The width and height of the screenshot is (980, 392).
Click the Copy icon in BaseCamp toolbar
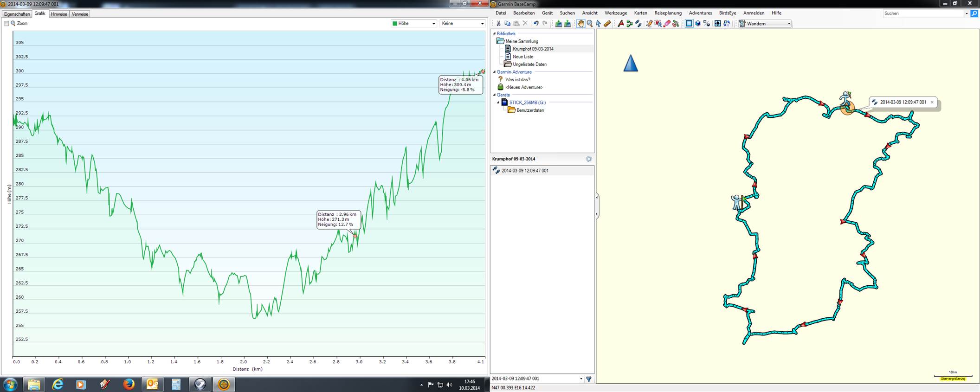pyautogui.click(x=507, y=24)
